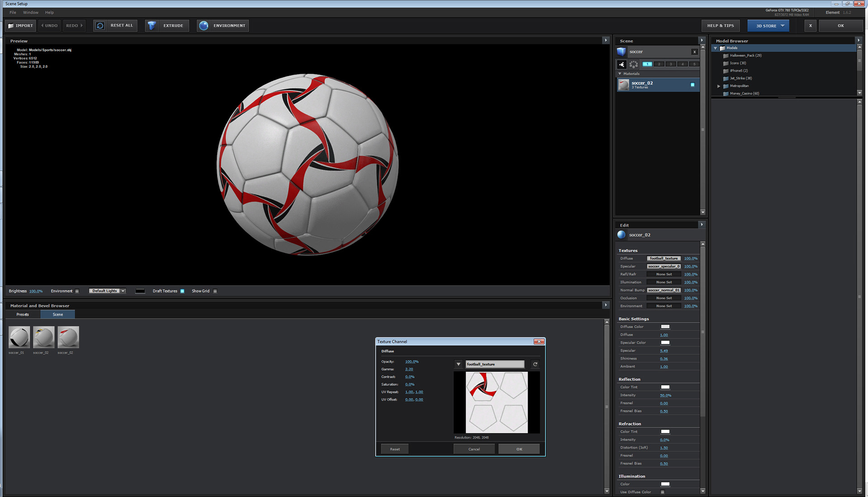Click the Reset All circular arrow icon

(100, 26)
